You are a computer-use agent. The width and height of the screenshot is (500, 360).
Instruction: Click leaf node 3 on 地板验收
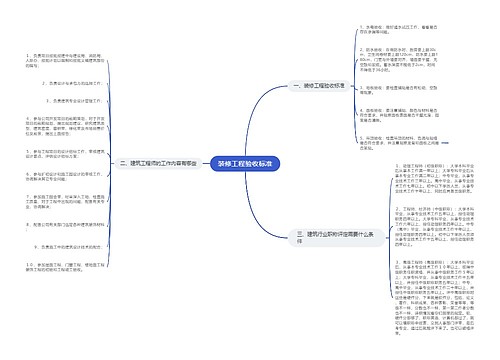tap(398, 90)
